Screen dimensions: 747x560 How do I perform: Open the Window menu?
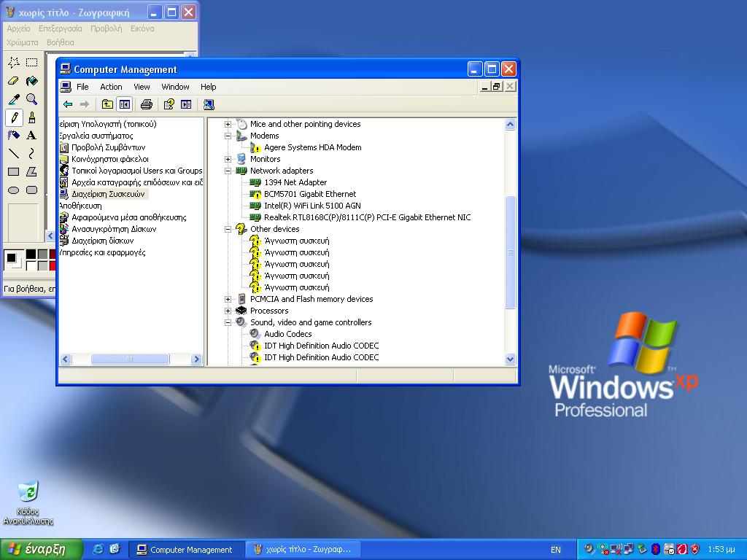tap(175, 87)
